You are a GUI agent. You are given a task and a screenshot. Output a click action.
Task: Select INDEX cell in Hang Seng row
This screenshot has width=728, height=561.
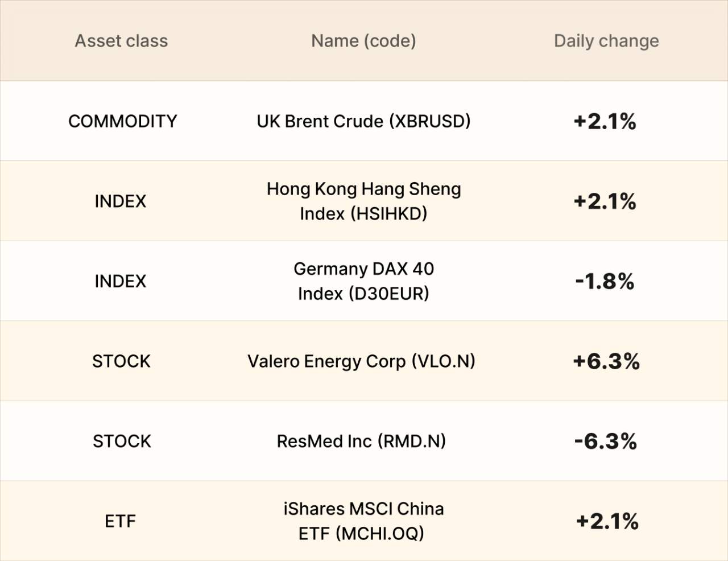coord(121,201)
